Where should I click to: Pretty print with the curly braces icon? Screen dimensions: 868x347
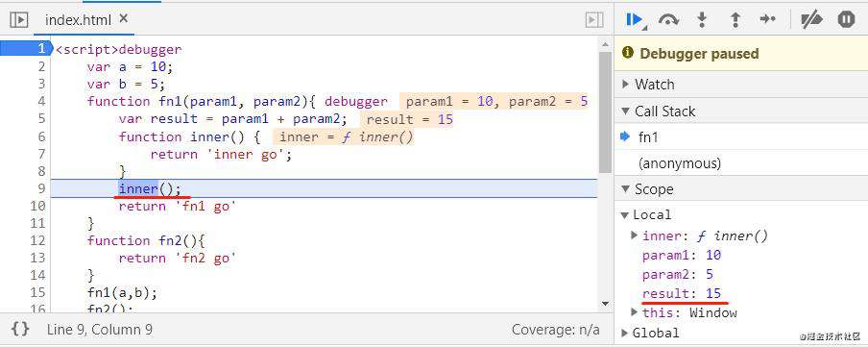click(x=20, y=330)
